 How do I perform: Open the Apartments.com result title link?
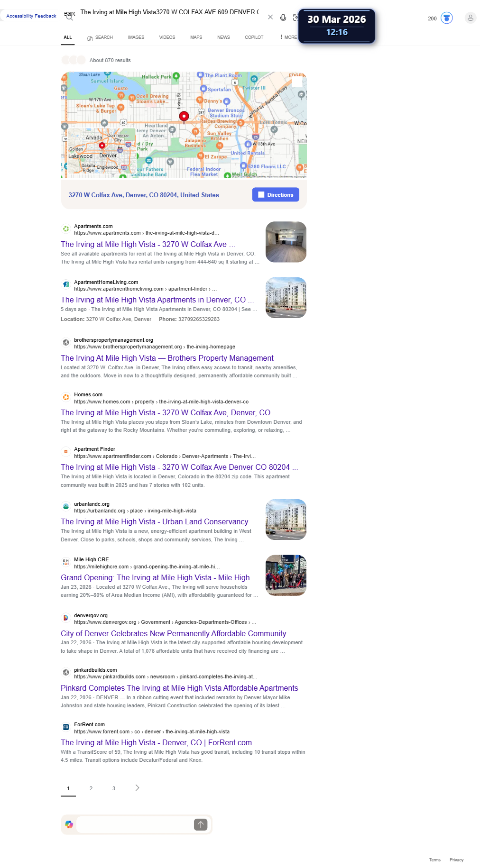tap(148, 244)
